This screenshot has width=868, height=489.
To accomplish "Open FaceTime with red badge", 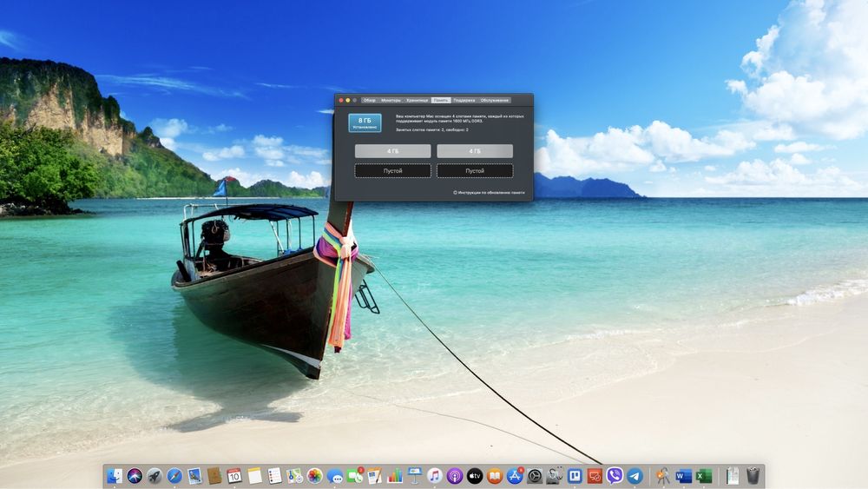I will 355,476.
